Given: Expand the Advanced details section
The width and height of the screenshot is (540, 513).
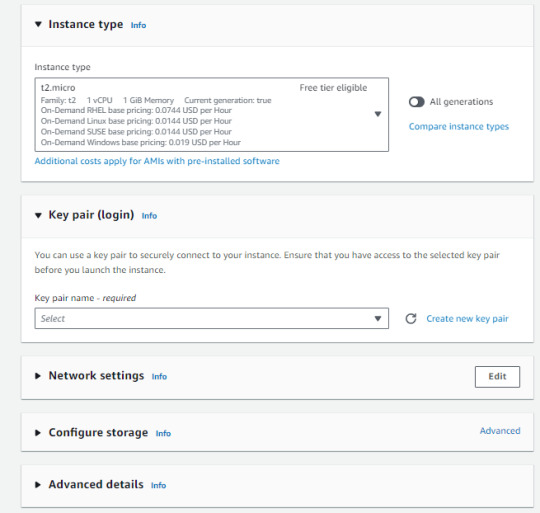Looking at the screenshot, I should pos(38,485).
